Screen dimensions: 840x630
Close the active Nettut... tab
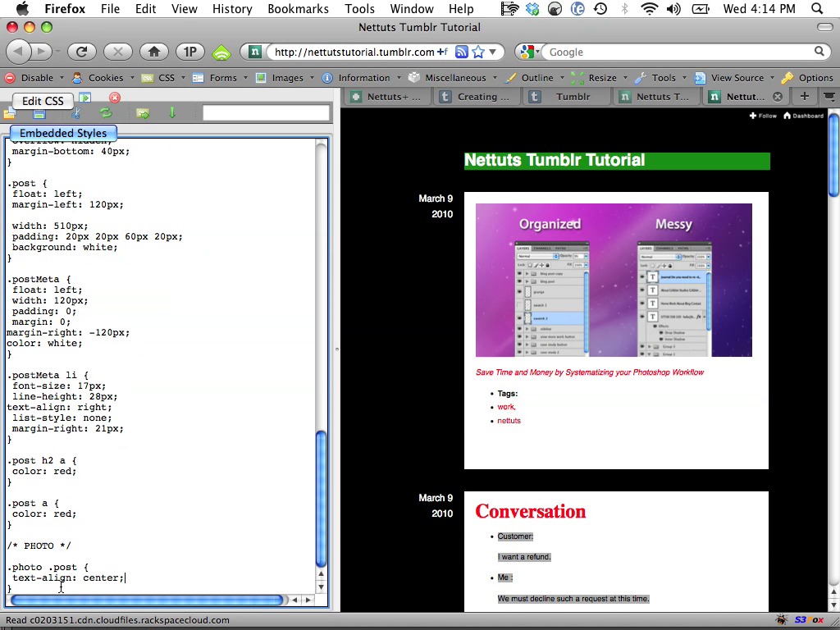(778, 97)
